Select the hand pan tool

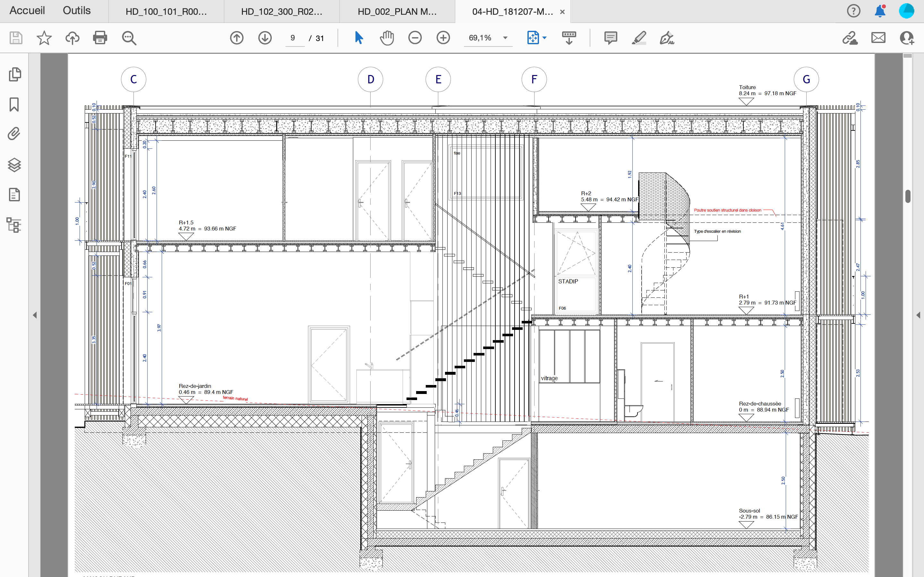pyautogui.click(x=387, y=38)
